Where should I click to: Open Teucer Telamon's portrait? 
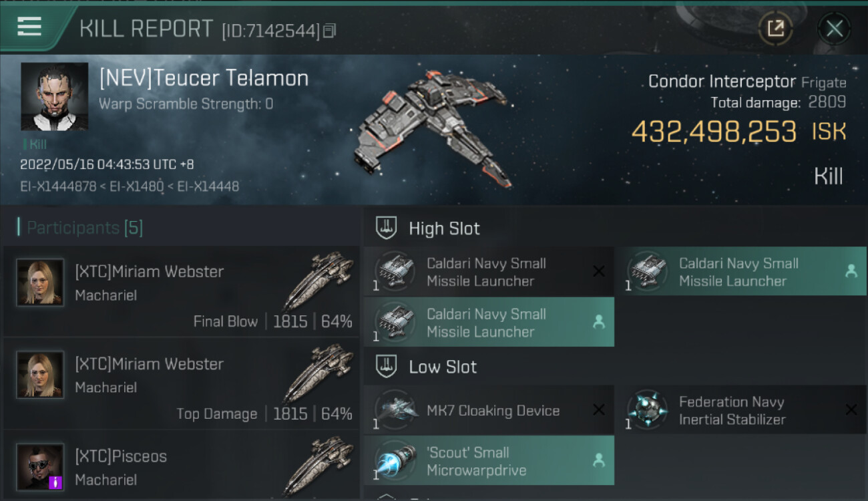(54, 96)
